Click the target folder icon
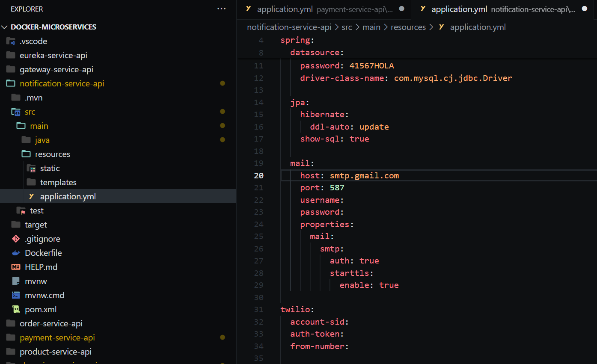Image resolution: width=597 pixels, height=364 pixels. click(x=16, y=225)
